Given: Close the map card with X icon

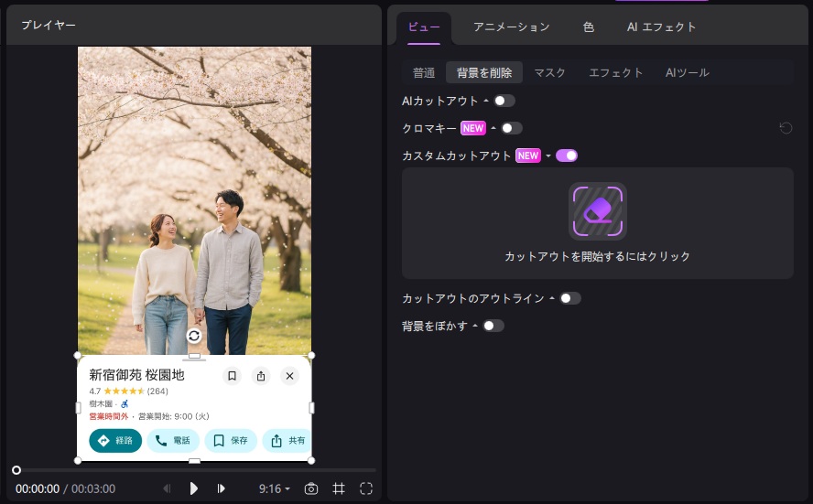Looking at the screenshot, I should coord(290,376).
